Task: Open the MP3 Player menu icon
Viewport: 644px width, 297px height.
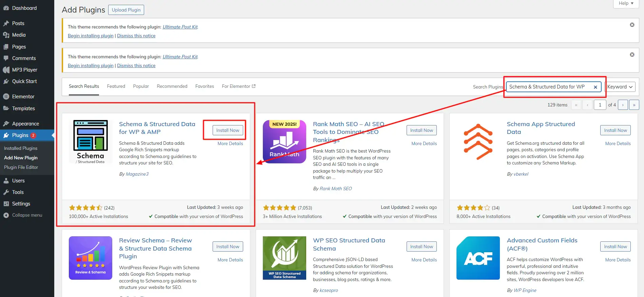Action: 6,70
